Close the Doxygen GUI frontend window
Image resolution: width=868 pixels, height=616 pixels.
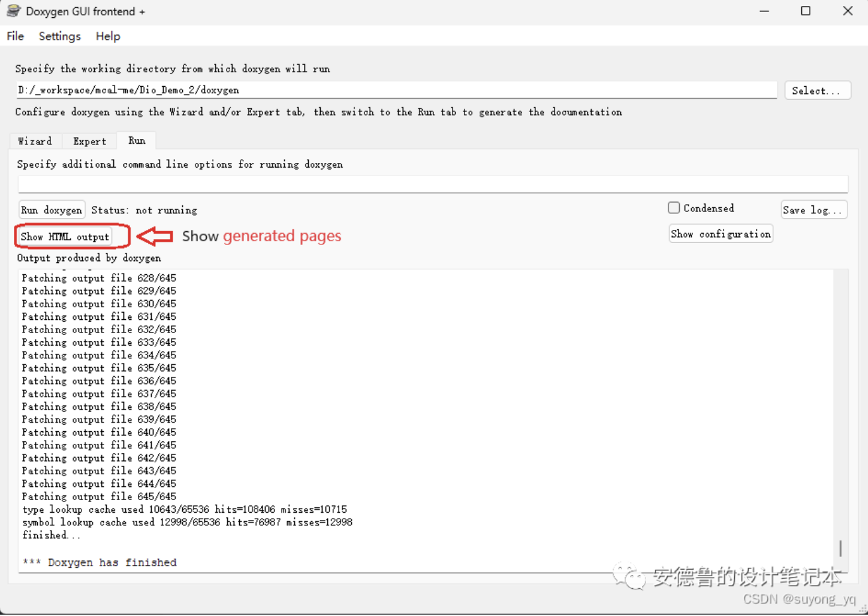coord(847,11)
